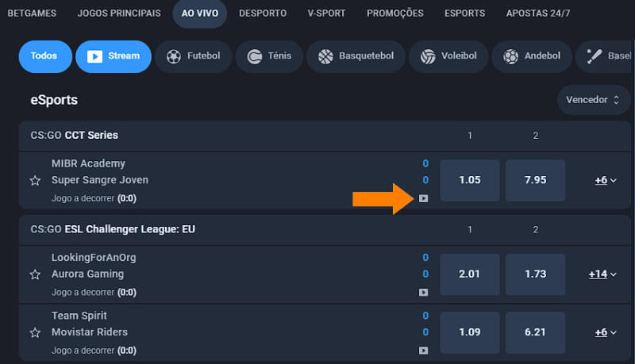Expand +6 markets for MIBR Academy
The height and width of the screenshot is (364, 635).
606,180
